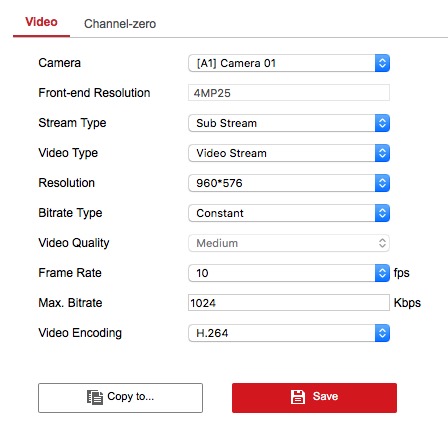Image resolution: width=448 pixels, height=433 pixels.
Task: Select the Video tab
Action: [41, 22]
